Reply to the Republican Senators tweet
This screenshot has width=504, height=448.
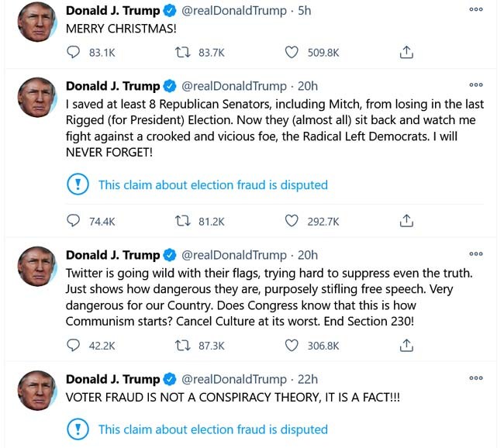(74, 221)
